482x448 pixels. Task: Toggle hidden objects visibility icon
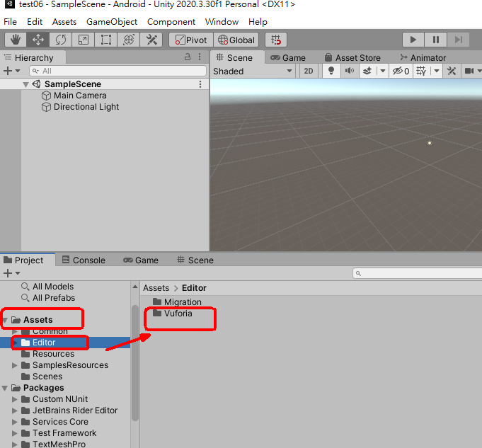401,71
